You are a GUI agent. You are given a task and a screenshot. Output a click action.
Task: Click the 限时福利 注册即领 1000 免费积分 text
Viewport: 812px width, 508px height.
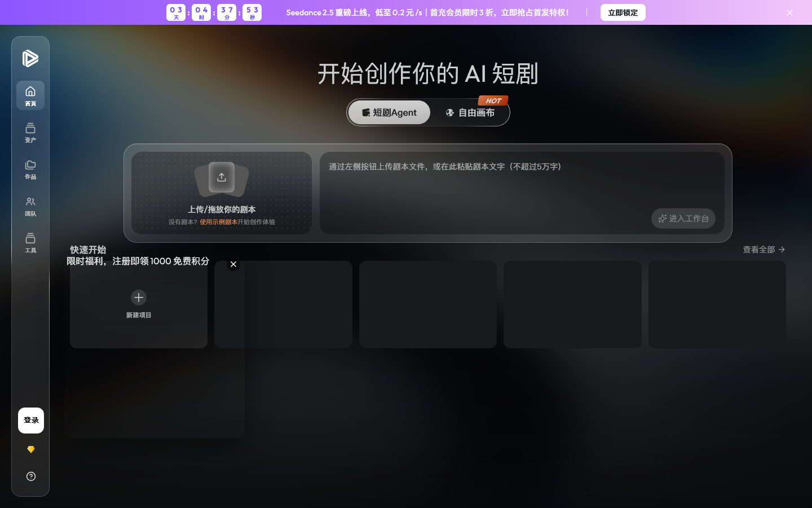click(x=138, y=261)
